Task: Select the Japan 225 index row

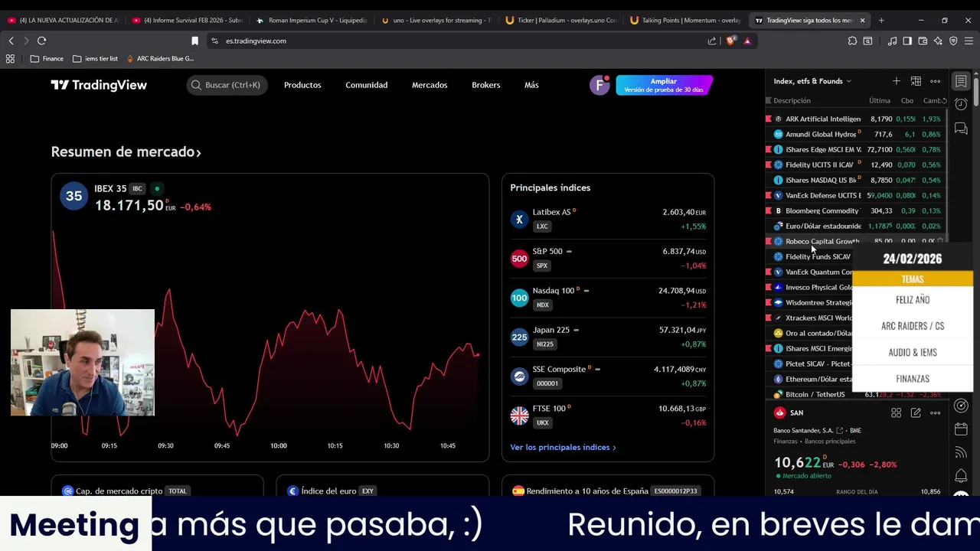Action: coord(608,337)
